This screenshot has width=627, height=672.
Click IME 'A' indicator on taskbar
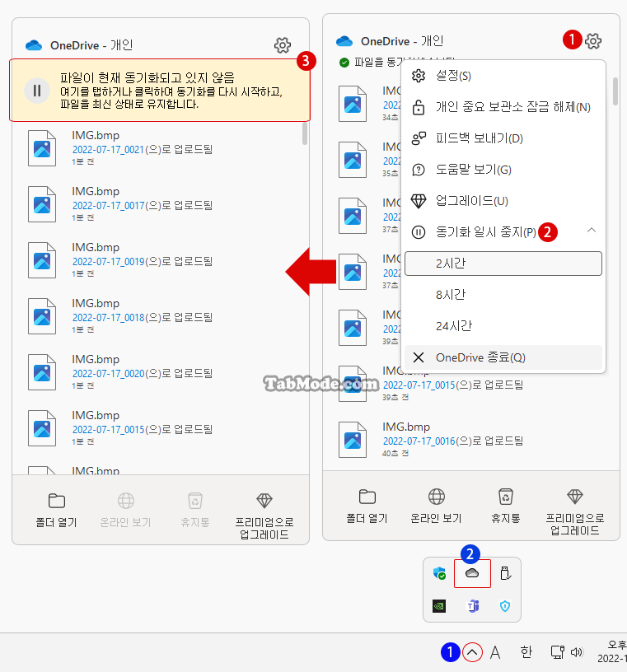(x=495, y=653)
